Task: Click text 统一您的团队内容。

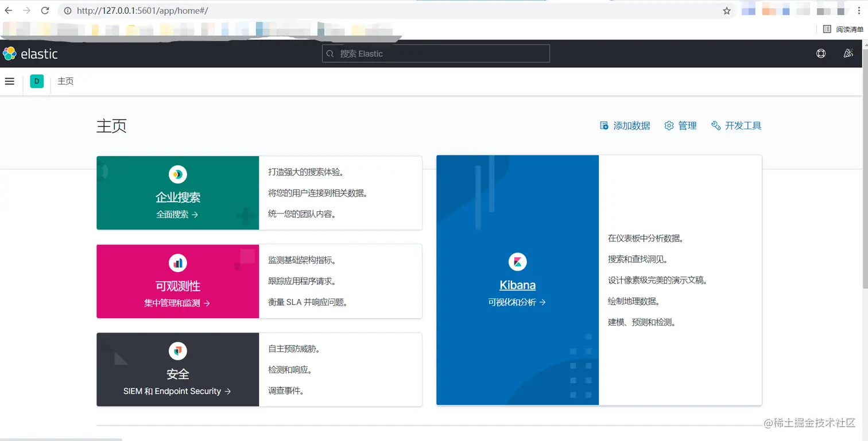Action: [302, 214]
